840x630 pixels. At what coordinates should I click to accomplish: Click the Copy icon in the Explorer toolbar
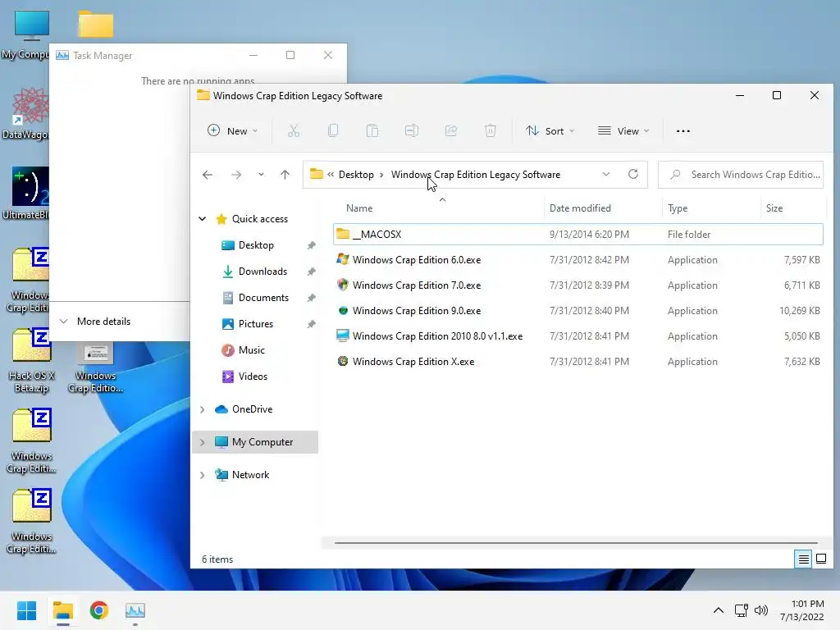coord(333,130)
